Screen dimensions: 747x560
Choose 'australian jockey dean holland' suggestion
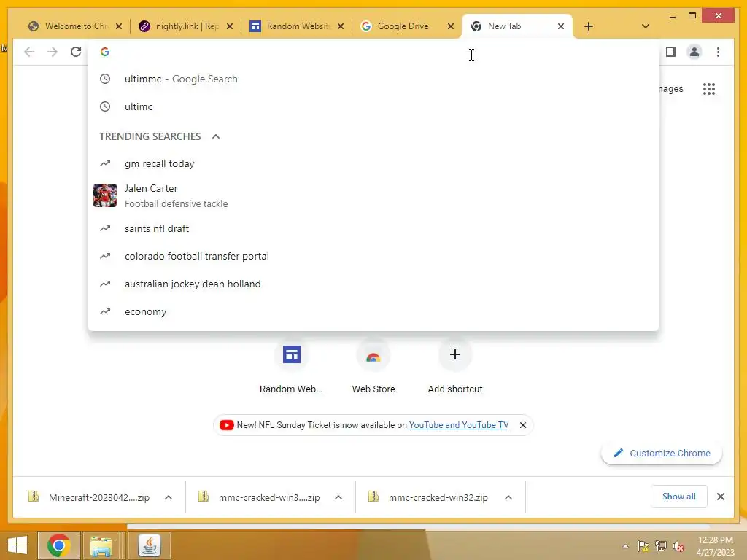373,284
